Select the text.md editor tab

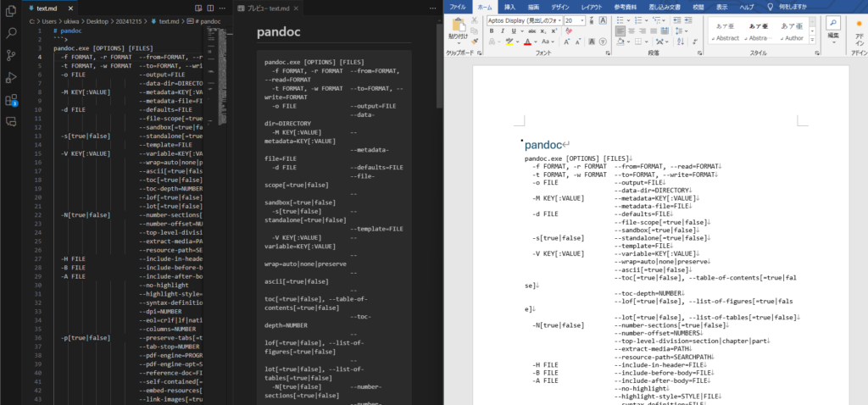[52, 8]
